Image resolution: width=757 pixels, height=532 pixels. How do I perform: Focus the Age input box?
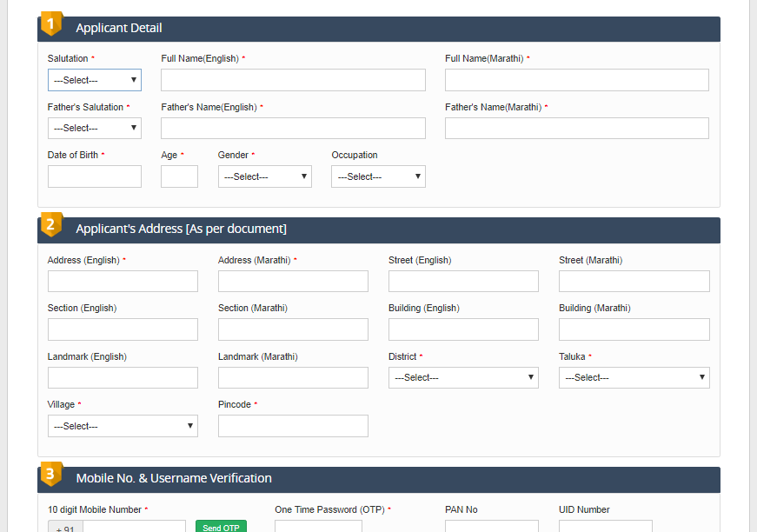pyautogui.click(x=179, y=176)
